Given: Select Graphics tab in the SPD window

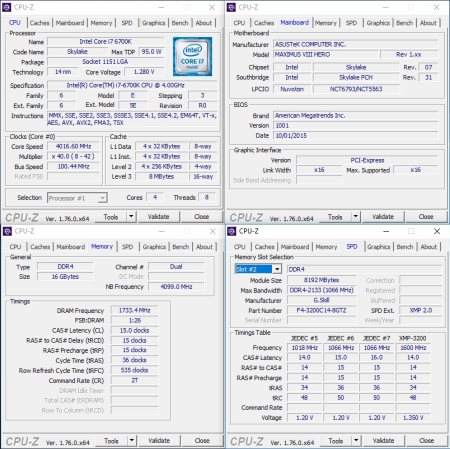Looking at the screenshot, I should click(379, 247).
